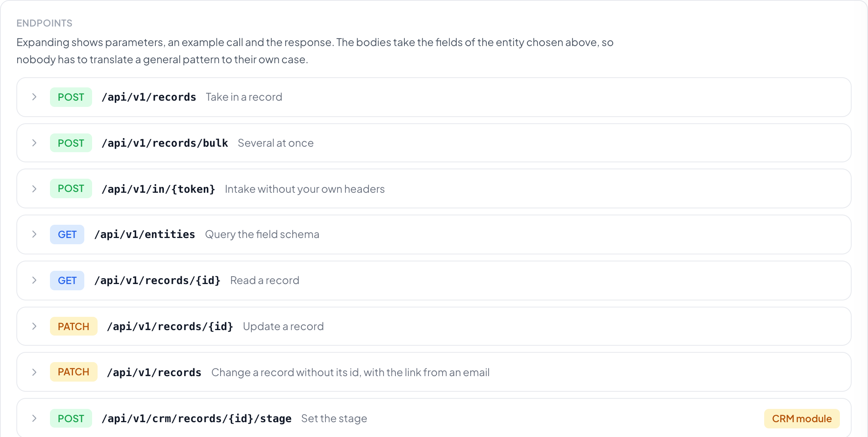
Task: Expand the /api/v1/records/bulk chevron
Action: point(34,143)
